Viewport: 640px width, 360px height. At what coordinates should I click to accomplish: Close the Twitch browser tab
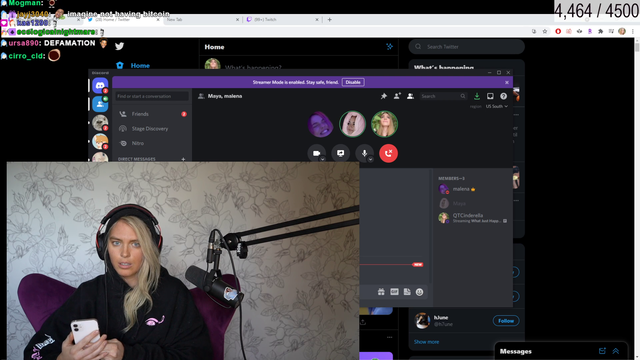(317, 19)
